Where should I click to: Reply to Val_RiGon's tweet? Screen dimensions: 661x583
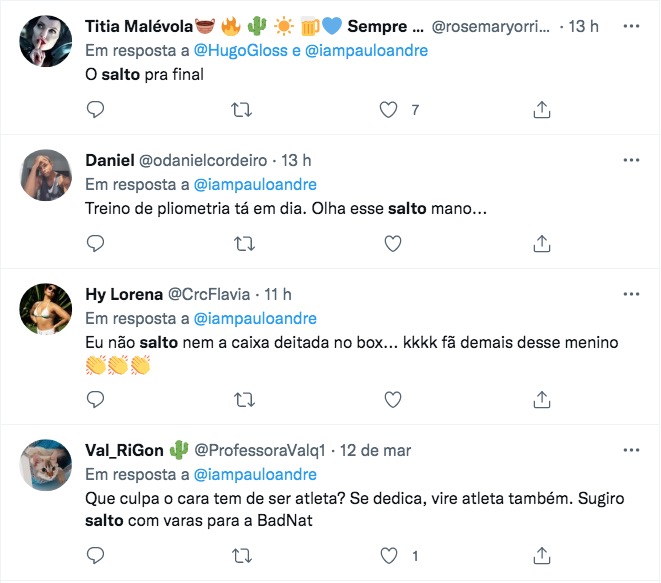(x=96, y=554)
